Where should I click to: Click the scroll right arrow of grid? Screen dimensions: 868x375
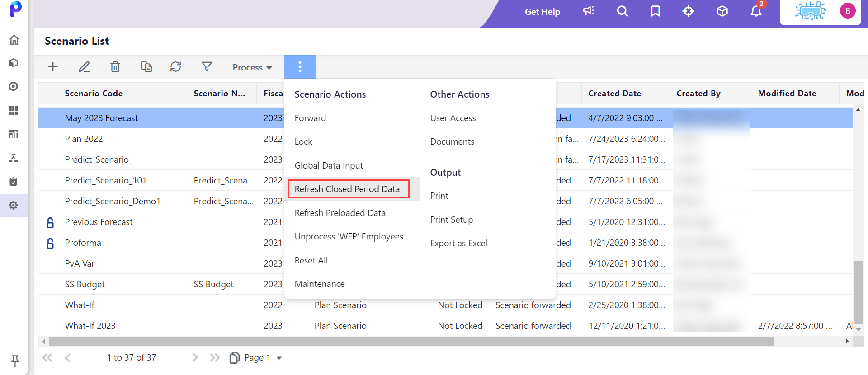tap(847, 342)
